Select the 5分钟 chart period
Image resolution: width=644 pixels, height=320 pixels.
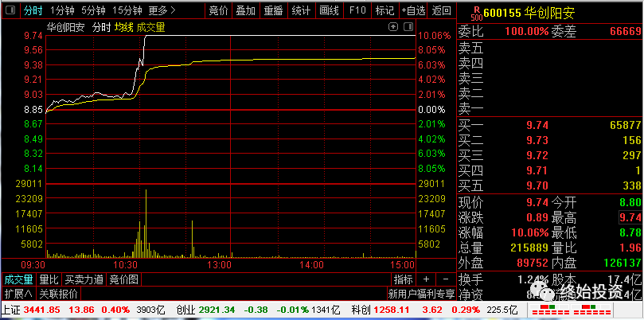(93, 10)
